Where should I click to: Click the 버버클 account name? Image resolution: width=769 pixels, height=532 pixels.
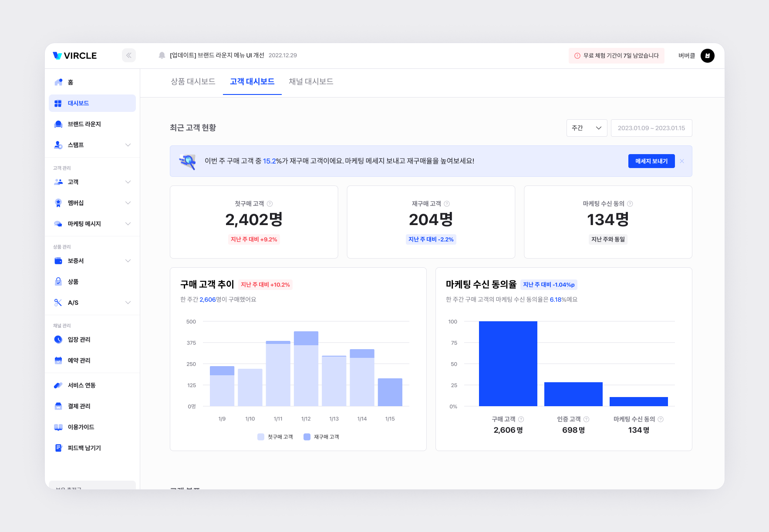[x=687, y=56]
